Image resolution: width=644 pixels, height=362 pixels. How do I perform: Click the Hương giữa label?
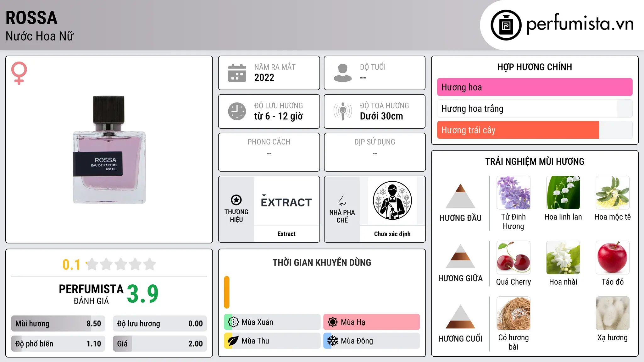[x=460, y=278]
